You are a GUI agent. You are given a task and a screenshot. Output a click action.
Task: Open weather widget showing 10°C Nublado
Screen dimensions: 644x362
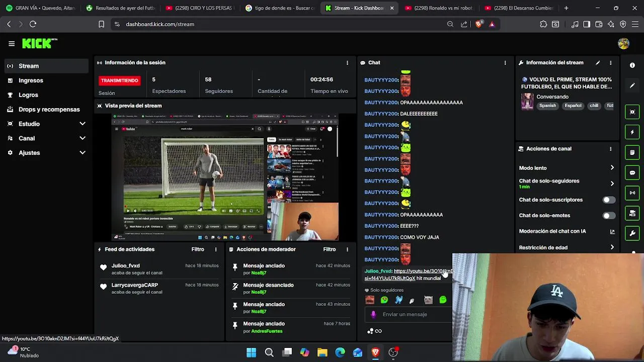(x=24, y=352)
